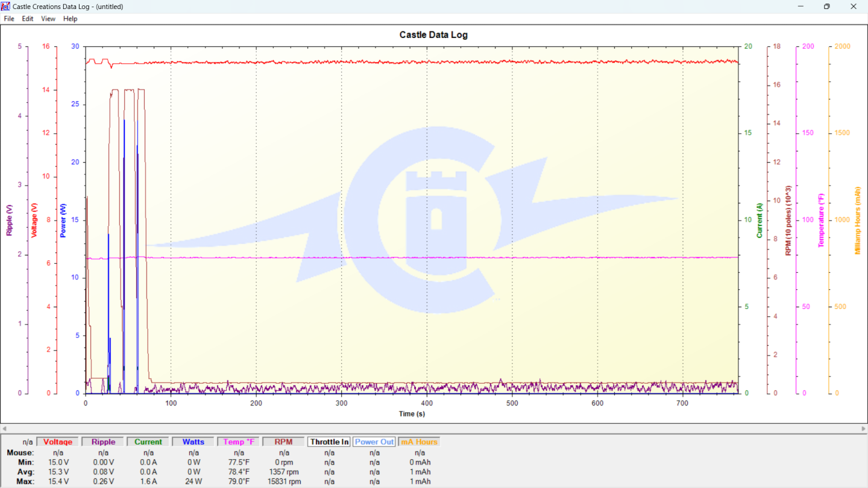Click the maximum current value '1.6 A'

click(x=148, y=481)
